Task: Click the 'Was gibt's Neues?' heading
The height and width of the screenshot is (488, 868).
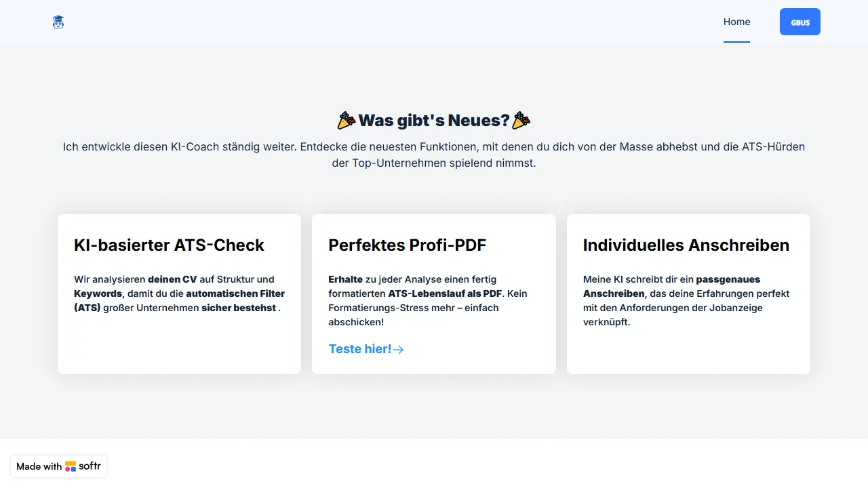Action: 434,121
